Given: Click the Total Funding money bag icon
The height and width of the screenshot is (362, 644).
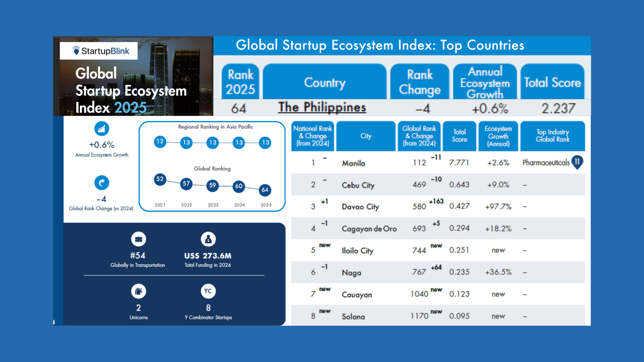Looking at the screenshot, I should click(x=208, y=239).
